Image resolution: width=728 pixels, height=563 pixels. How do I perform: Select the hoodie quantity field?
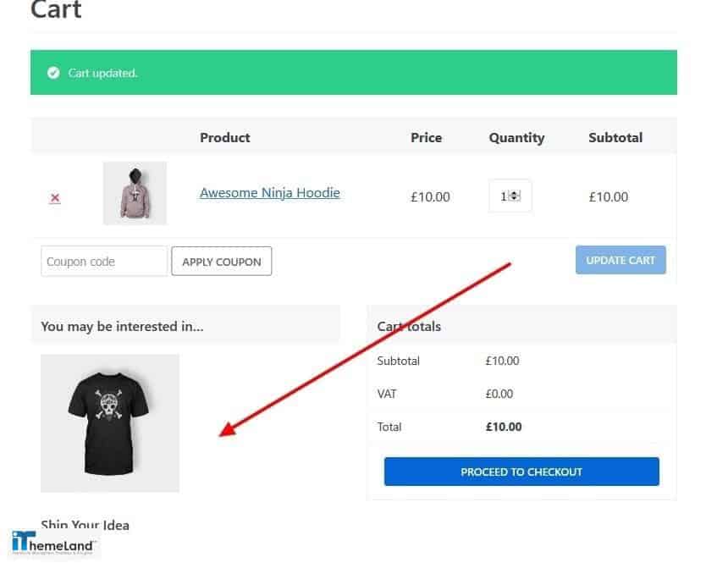508,195
